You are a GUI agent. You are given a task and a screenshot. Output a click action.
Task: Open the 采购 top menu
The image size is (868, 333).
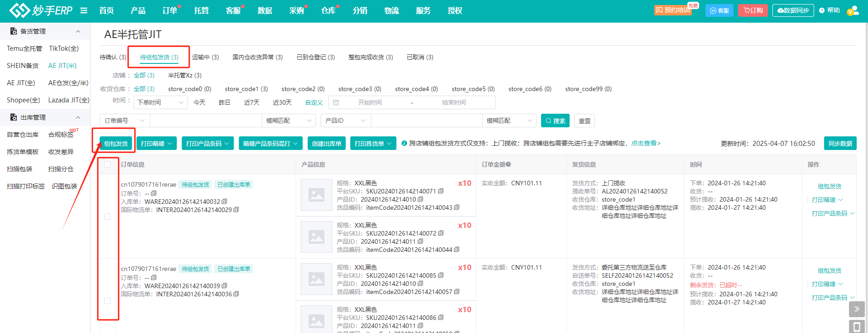click(297, 10)
